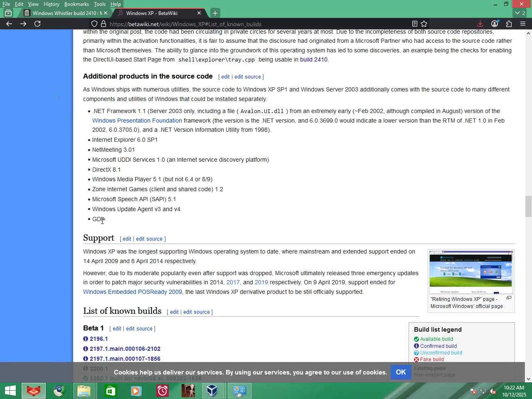Open a new browser tab
The image size is (532, 399).
coord(215,13)
